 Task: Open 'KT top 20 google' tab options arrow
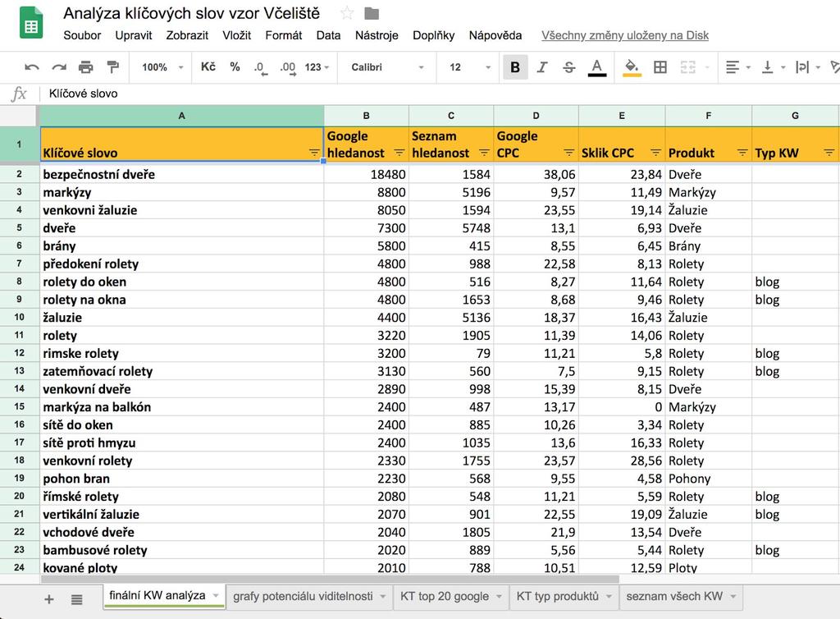(x=499, y=597)
